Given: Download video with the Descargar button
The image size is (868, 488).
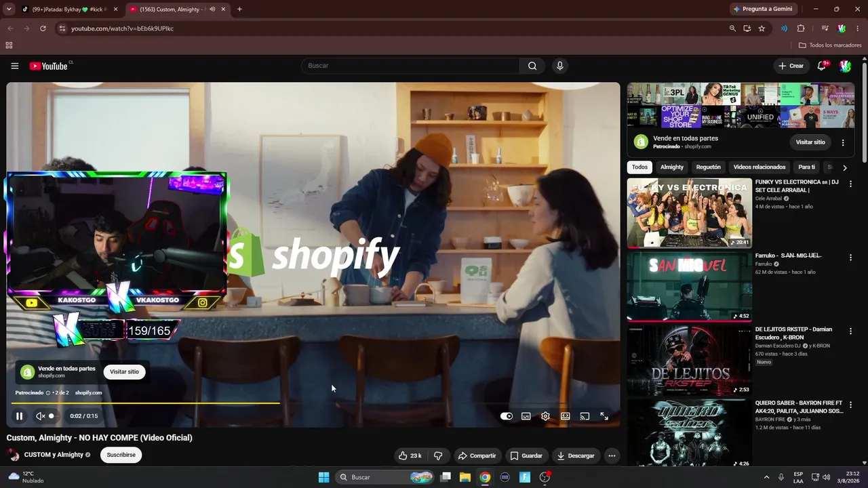Looking at the screenshot, I should (x=575, y=455).
